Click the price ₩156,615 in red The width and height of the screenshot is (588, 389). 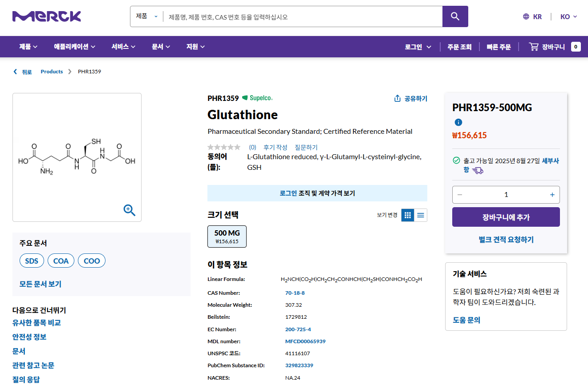click(x=470, y=136)
